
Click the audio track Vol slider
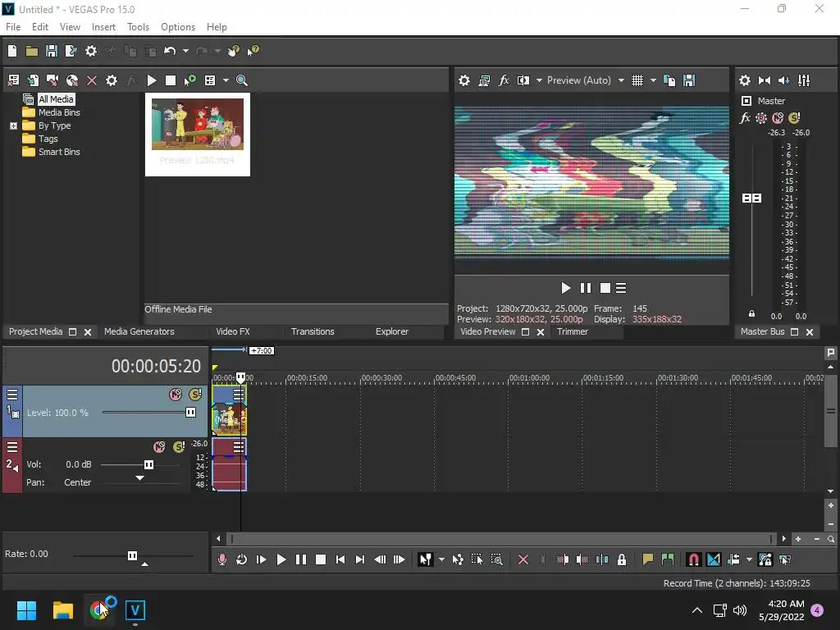coord(149,464)
